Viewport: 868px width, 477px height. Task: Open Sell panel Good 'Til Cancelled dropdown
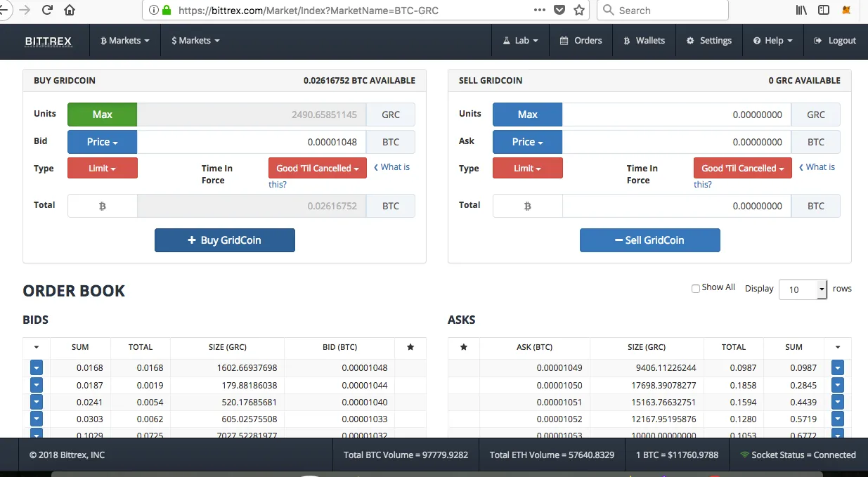(x=743, y=168)
